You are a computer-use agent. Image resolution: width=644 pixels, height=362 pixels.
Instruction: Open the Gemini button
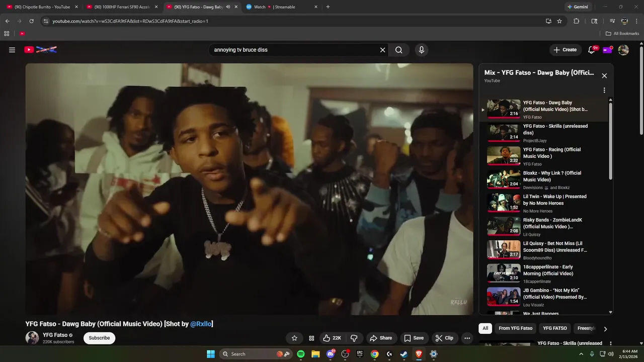coord(577,7)
